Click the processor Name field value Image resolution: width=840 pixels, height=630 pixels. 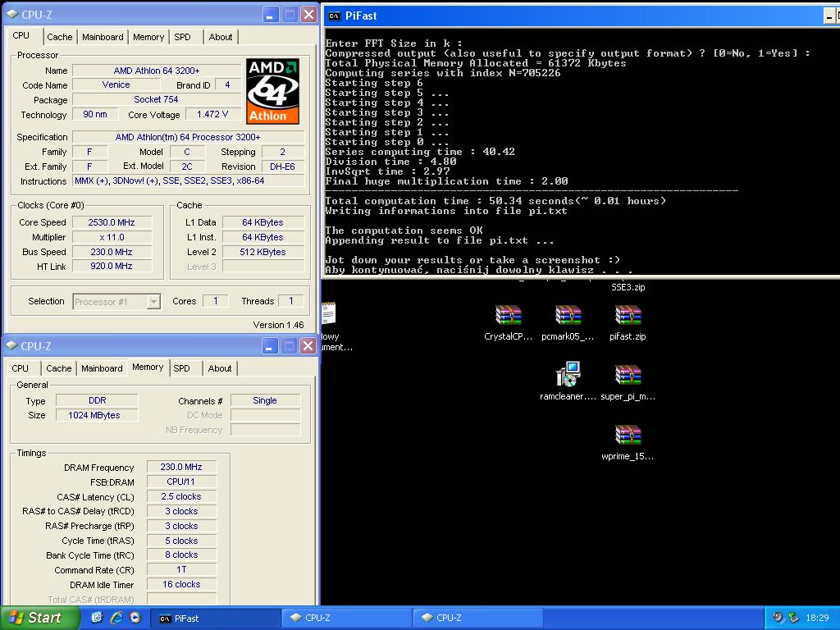[157, 71]
